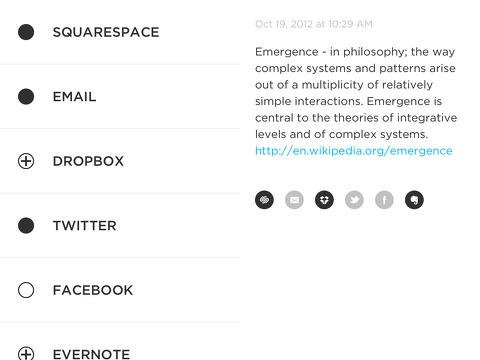Select the DROPBOX service label
Image resolution: width=480 pixels, height=360 pixels.
[88, 161]
